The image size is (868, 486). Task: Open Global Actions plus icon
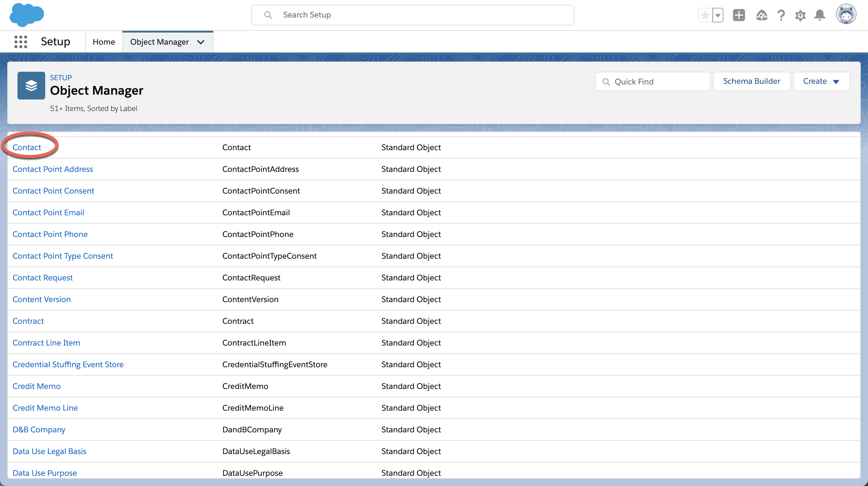pos(739,15)
